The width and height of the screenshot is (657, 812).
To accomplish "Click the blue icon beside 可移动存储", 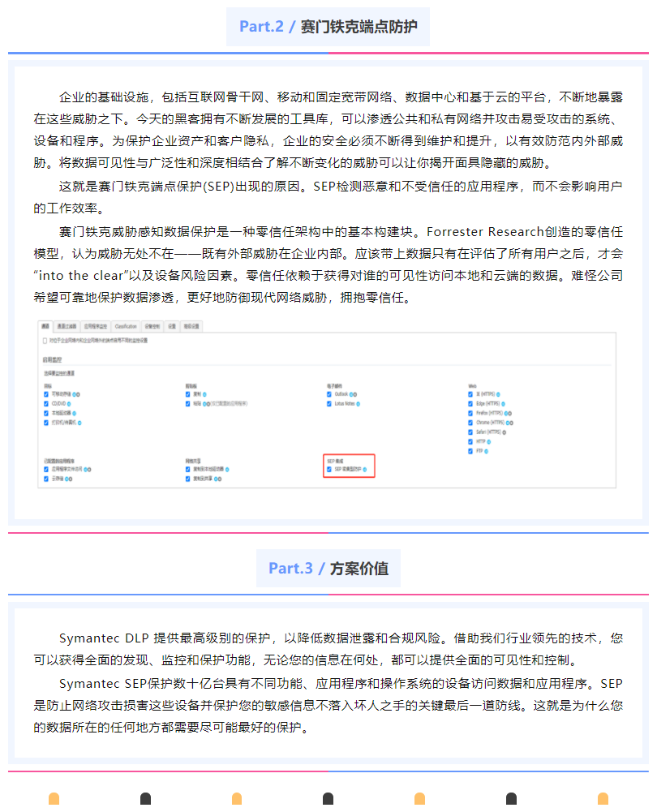I will [x=75, y=394].
